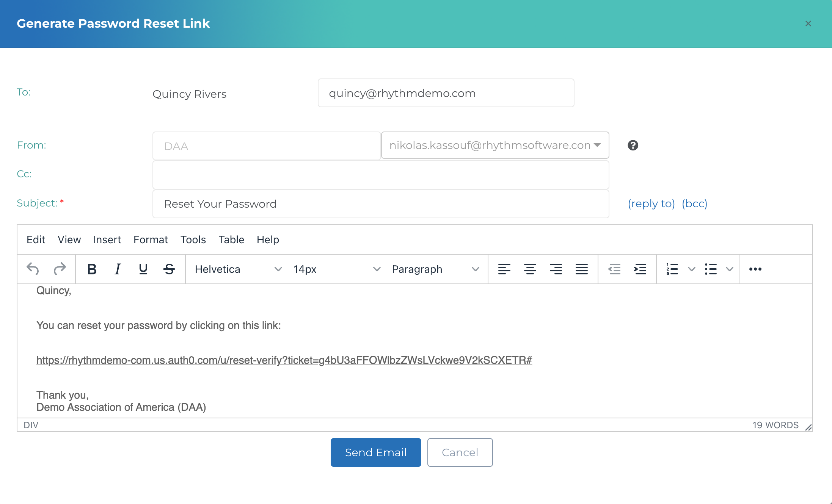The height and width of the screenshot is (504, 832).
Task: Open the From email address dropdown
Action: (x=495, y=145)
